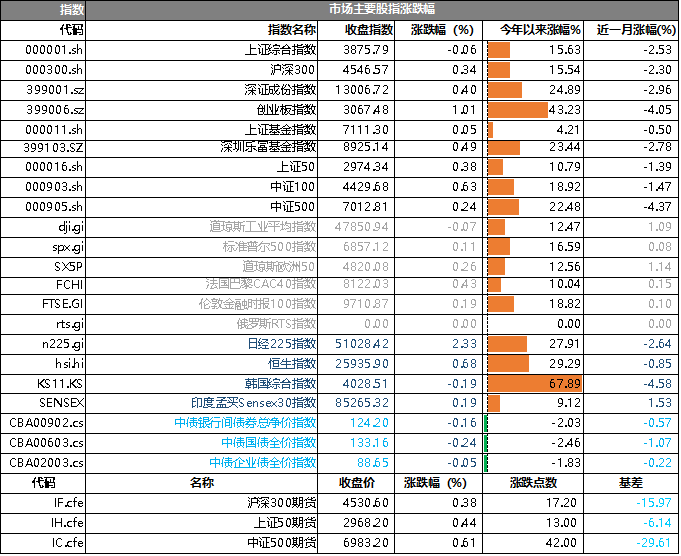This screenshot has width=681, height=556.
Task: Open the 中债银行间债券总净价指数 entry
Action: pos(245,422)
